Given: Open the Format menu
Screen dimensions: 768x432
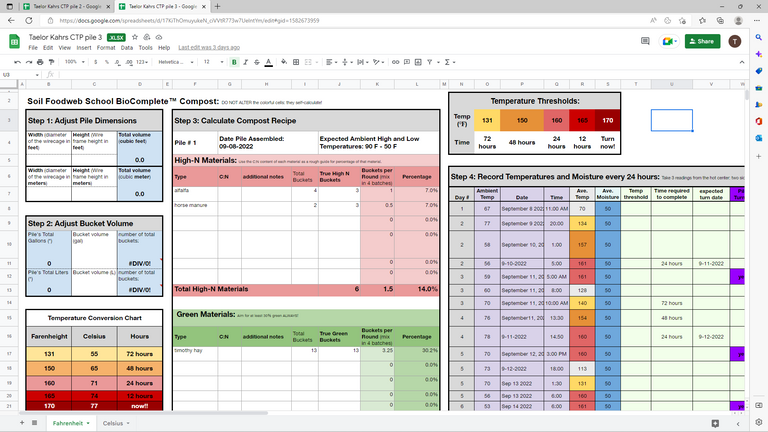Looking at the screenshot, I should click(106, 48).
